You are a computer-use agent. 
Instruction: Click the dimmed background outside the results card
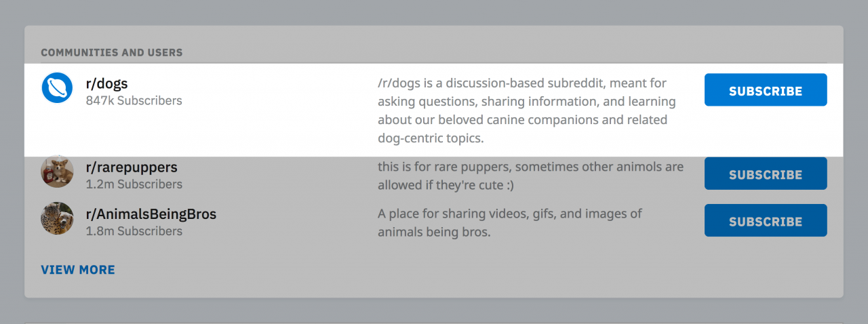pyautogui.click(x=434, y=12)
